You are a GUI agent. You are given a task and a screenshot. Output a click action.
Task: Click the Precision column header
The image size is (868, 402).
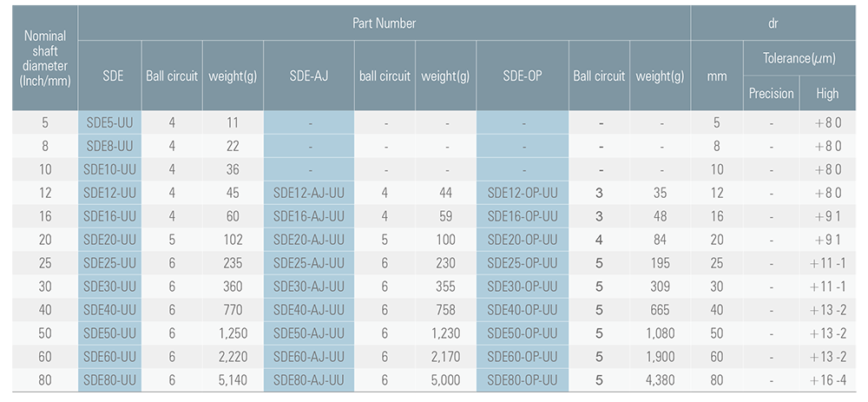coord(771,93)
